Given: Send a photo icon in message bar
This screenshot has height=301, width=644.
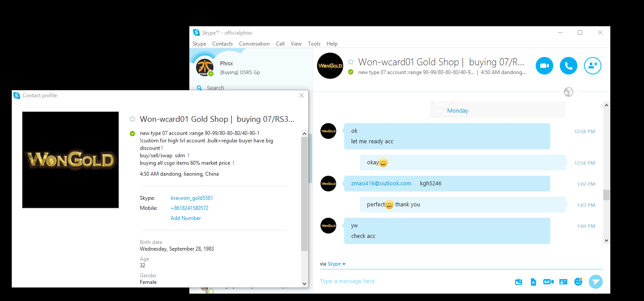Looking at the screenshot, I should (x=519, y=282).
